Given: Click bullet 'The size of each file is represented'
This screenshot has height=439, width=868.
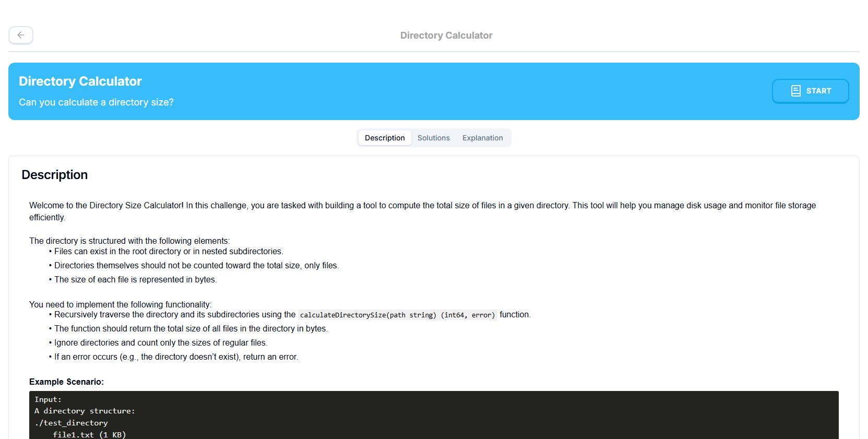Looking at the screenshot, I should 135,279.
